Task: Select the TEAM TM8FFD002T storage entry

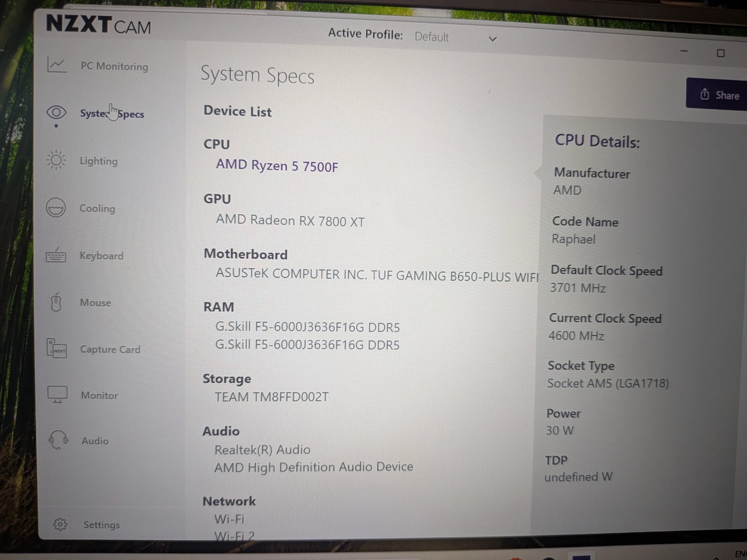Action: coord(271,397)
